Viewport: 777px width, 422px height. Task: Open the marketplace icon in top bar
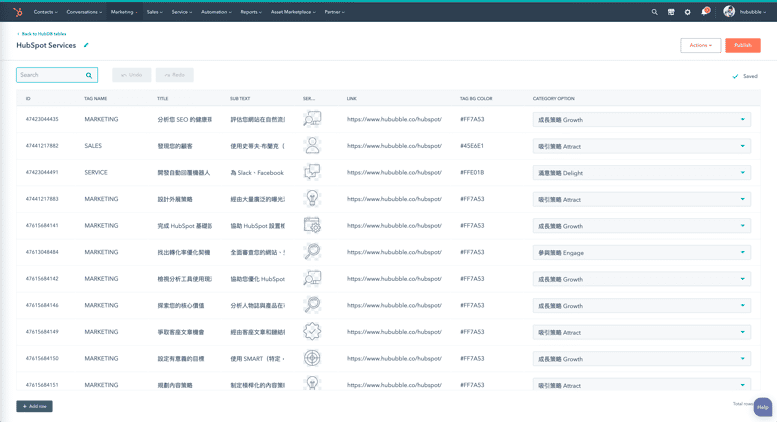[671, 12]
